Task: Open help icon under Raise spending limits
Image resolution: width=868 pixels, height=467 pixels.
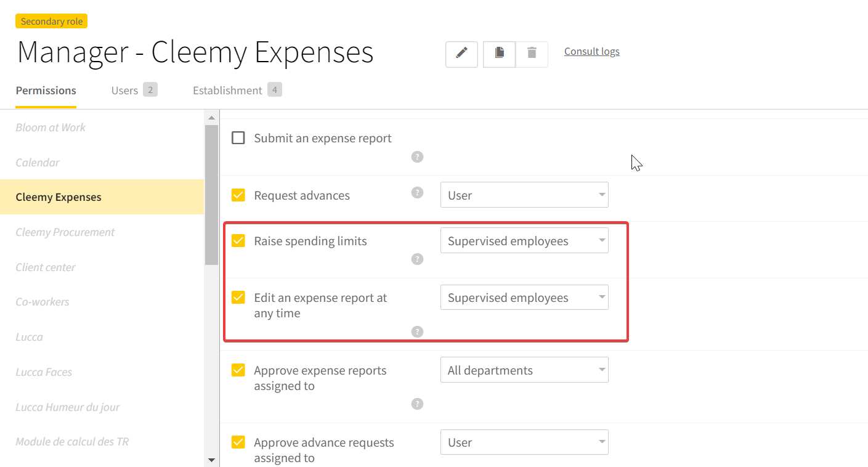Action: coord(417,259)
